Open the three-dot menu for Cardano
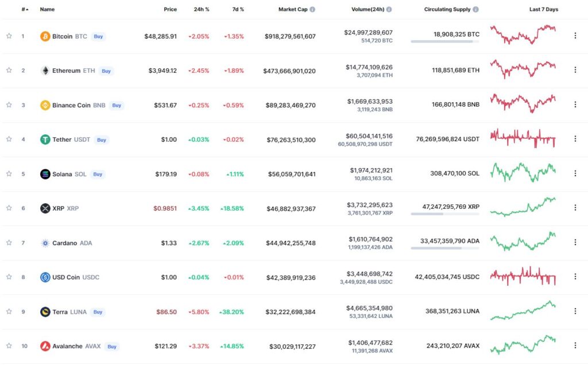Viewport: 588px width, 365px height. coord(575,242)
